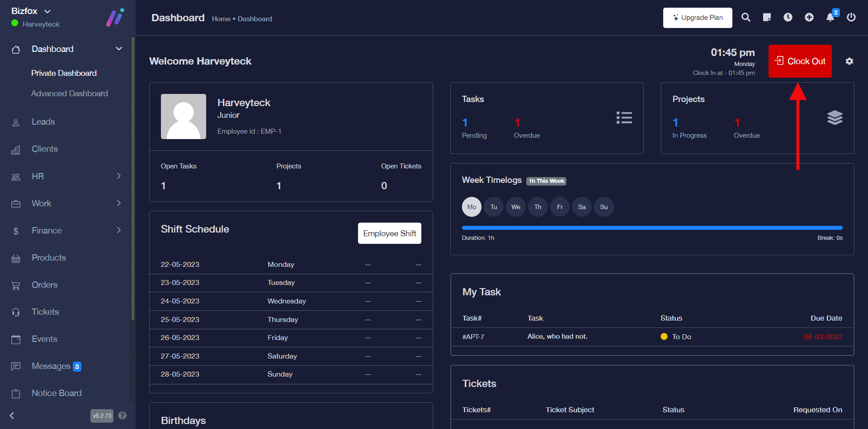Select Tu day in Week Timelogs
The width and height of the screenshot is (868, 429).
pos(493,207)
